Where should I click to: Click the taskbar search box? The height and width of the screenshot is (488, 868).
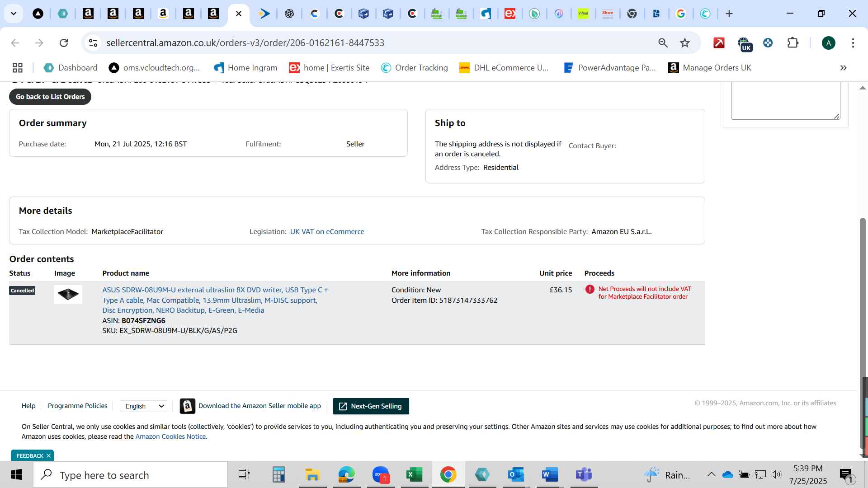click(x=130, y=475)
